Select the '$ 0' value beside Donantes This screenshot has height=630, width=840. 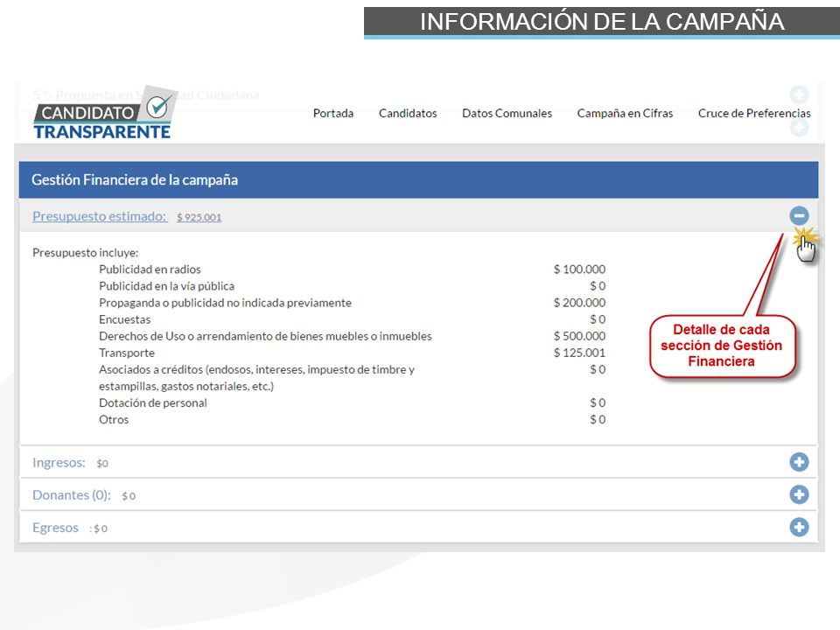[129, 496]
